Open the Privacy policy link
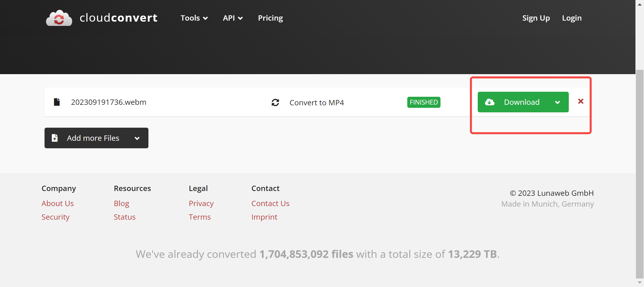The height and width of the screenshot is (287, 644). click(201, 203)
